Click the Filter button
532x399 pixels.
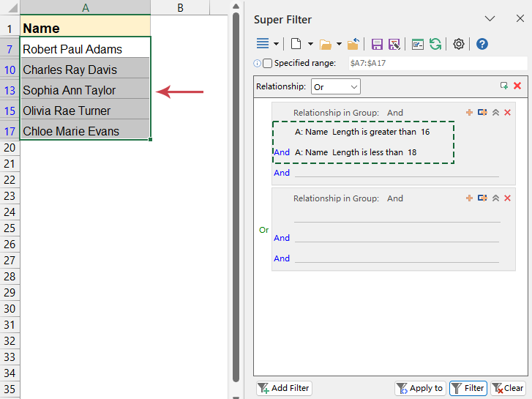coord(468,388)
